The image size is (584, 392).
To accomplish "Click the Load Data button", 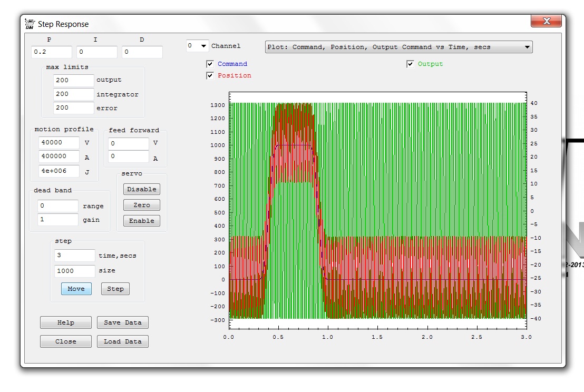I will point(122,341).
